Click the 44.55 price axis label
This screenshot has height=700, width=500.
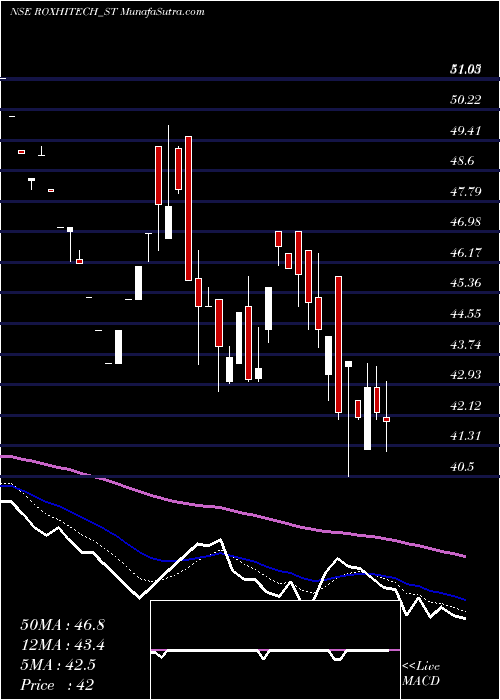[x=466, y=314]
